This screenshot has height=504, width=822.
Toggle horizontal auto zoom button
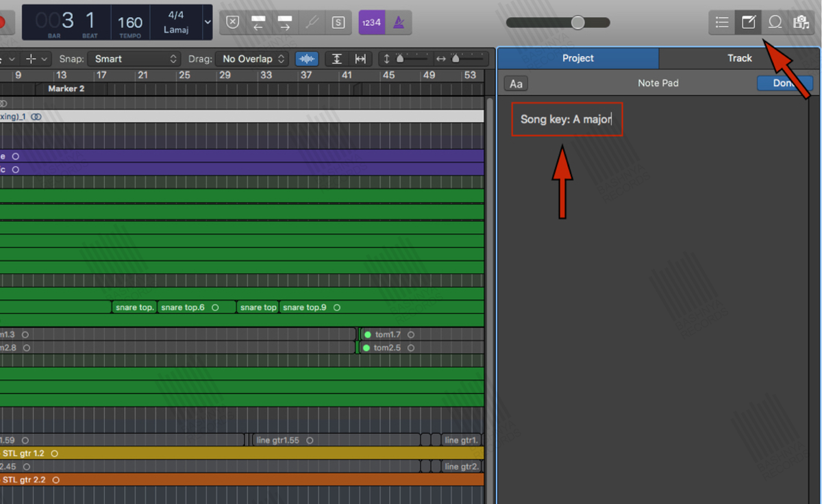pos(362,59)
